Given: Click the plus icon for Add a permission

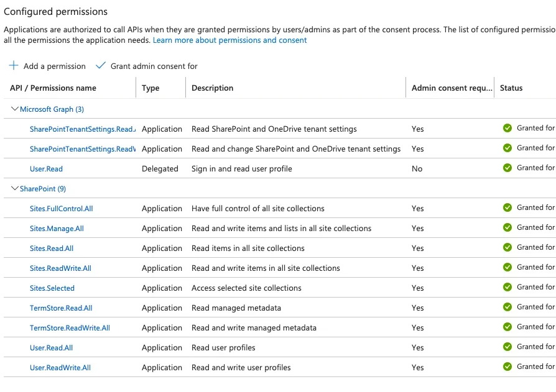Looking at the screenshot, I should [14, 66].
